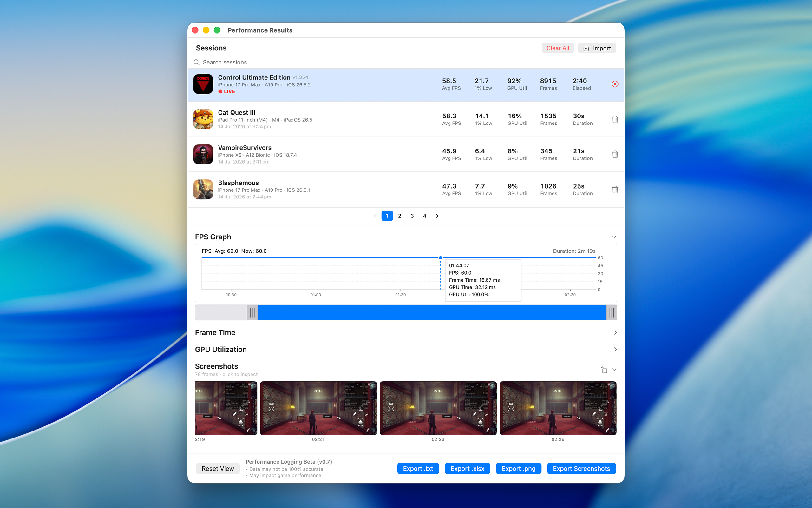Select the Cat Quest III session name
This screenshot has width=812, height=508.
click(x=237, y=112)
